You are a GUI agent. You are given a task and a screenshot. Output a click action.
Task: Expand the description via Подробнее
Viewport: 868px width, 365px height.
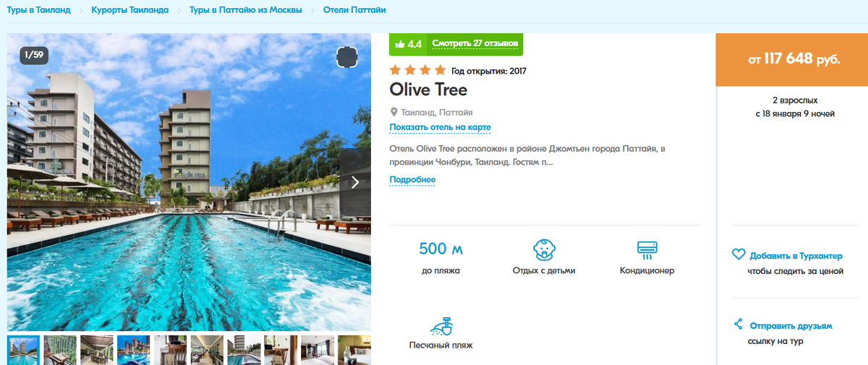tap(412, 180)
